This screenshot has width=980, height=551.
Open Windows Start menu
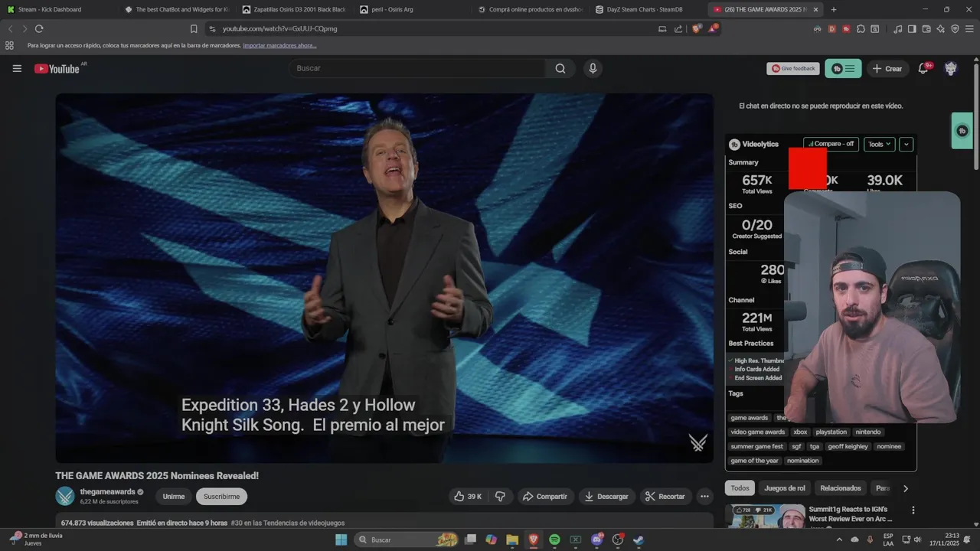pos(341,540)
